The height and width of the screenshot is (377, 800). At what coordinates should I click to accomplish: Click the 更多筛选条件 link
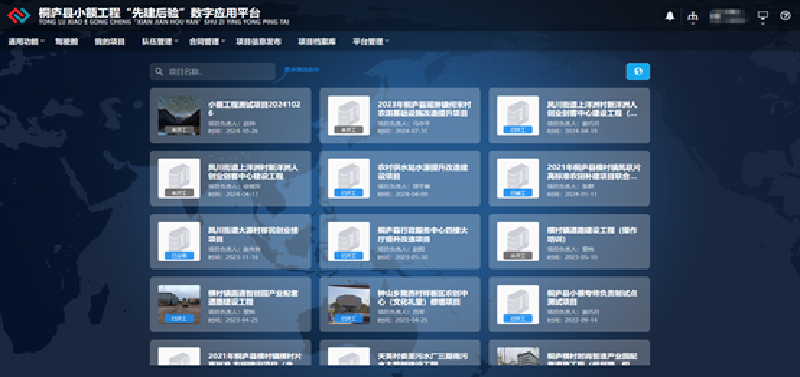(302, 70)
